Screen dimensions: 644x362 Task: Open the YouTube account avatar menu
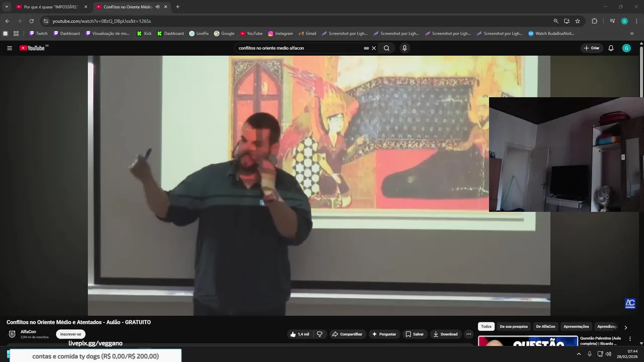pyautogui.click(x=626, y=48)
